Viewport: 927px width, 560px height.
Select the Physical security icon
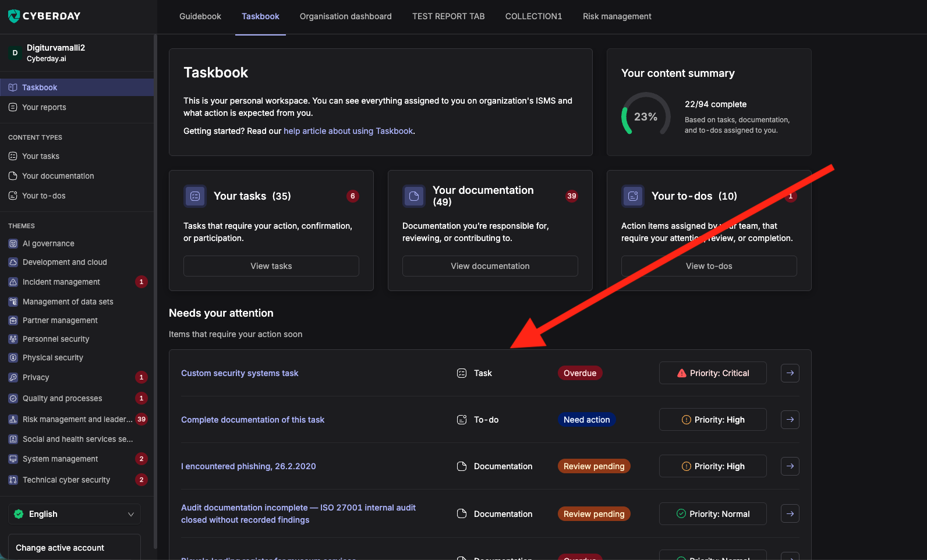click(x=13, y=357)
